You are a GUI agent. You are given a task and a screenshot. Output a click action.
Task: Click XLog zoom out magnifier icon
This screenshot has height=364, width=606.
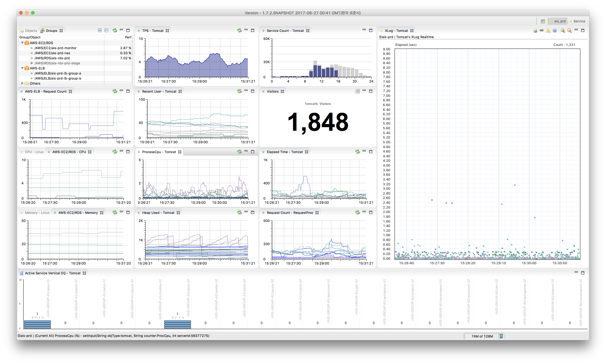pyautogui.click(x=569, y=31)
